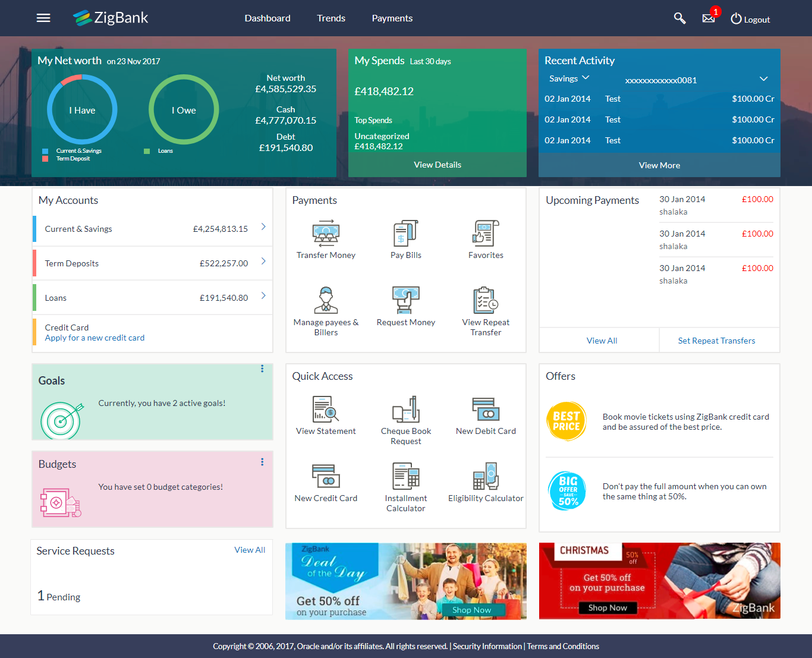Screen dimensions: 812x658
Task: Click the Current & Savings blue legend swatch
Action: (45, 151)
